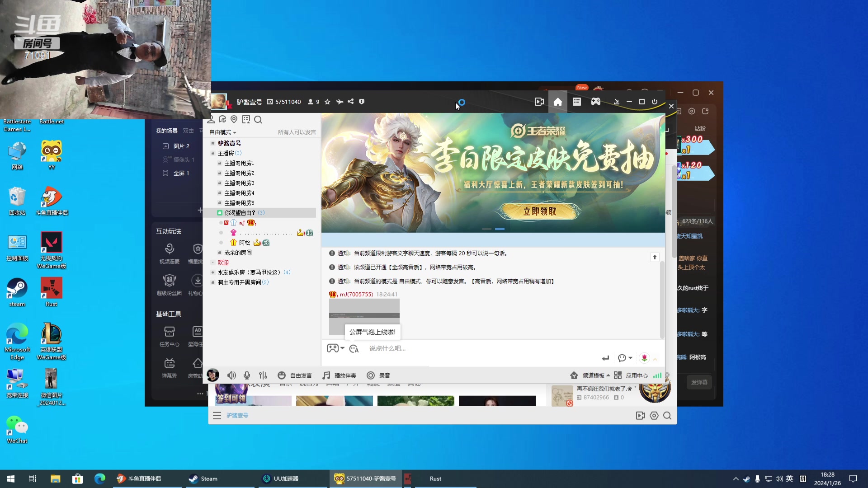Click the favorite star icon beside channel ID

[327, 102]
